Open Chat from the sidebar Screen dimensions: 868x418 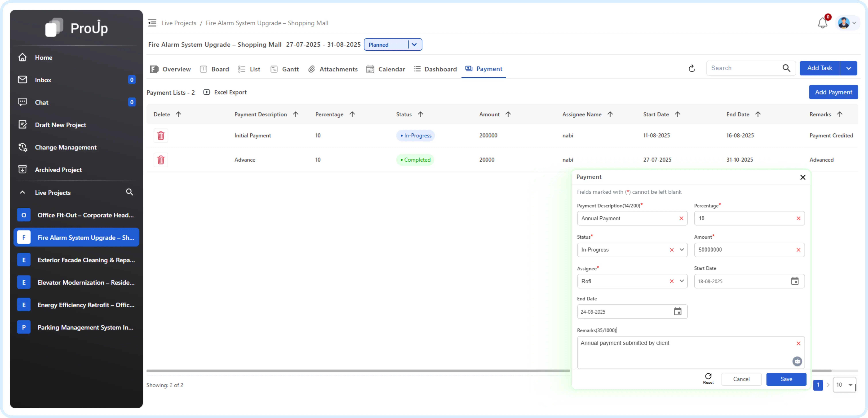(x=41, y=102)
